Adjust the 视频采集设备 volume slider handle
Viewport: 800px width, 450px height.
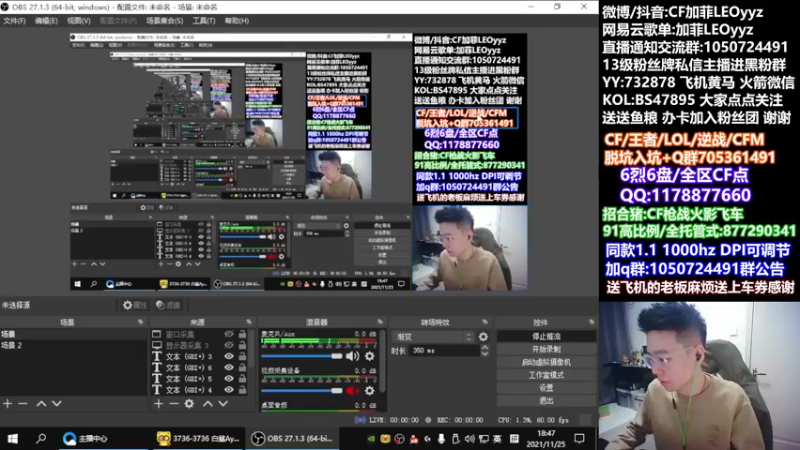tap(336, 391)
